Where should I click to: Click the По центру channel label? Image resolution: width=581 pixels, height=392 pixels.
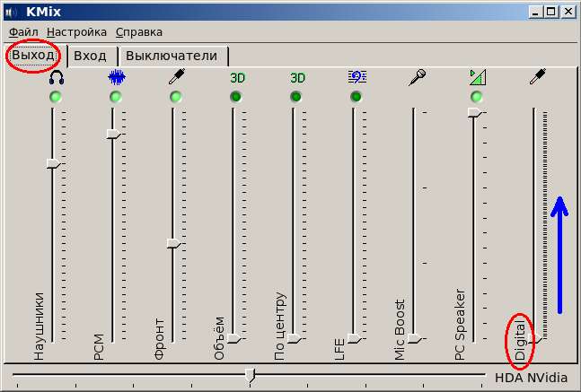click(280, 327)
